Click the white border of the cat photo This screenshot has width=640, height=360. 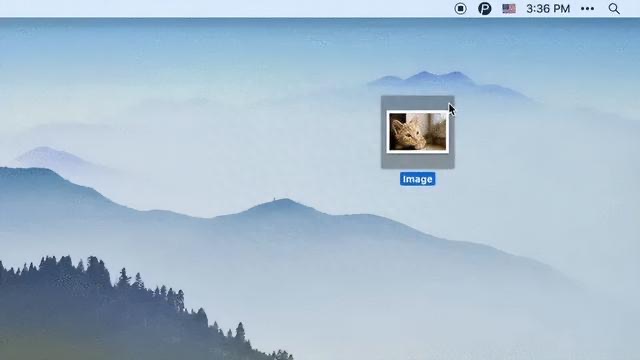(x=418, y=111)
